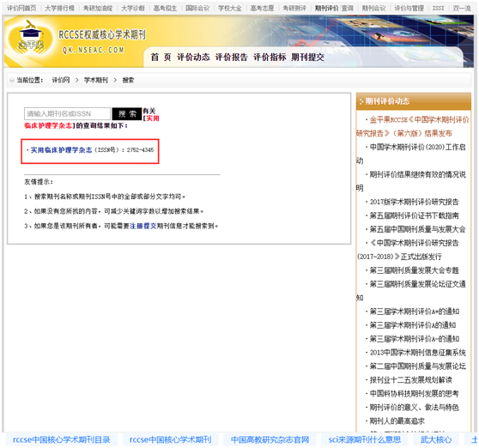Open 第五届中国期刊质量与发展大会 link
479x448 pixels.
click(417, 229)
